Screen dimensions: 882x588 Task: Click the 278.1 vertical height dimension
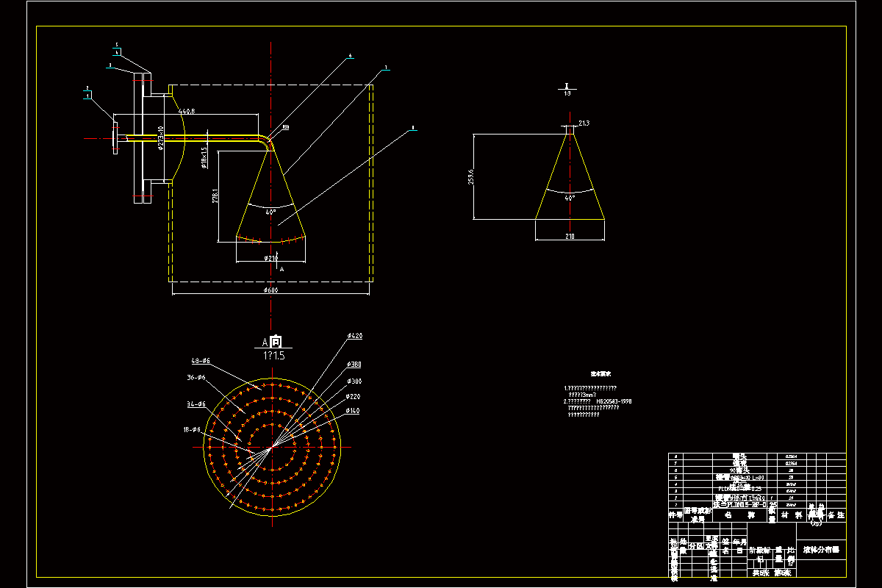(x=214, y=197)
